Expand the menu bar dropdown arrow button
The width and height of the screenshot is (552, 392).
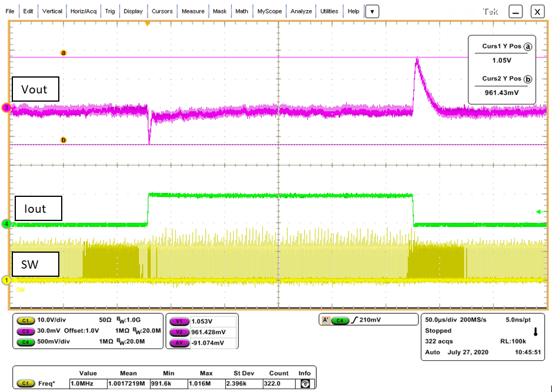(x=373, y=11)
